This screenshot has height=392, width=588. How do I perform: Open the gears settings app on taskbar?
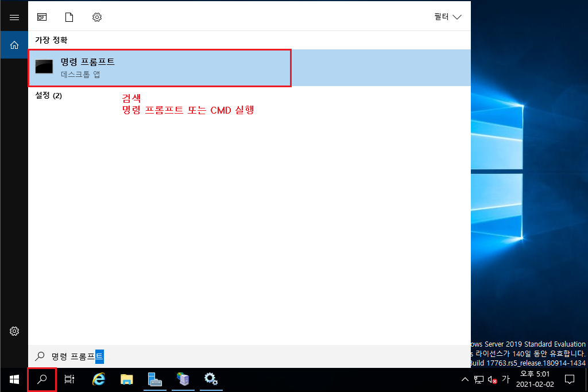211,379
